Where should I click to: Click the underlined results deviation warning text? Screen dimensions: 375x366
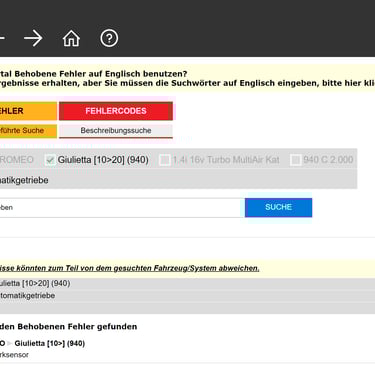pyautogui.click(x=129, y=268)
